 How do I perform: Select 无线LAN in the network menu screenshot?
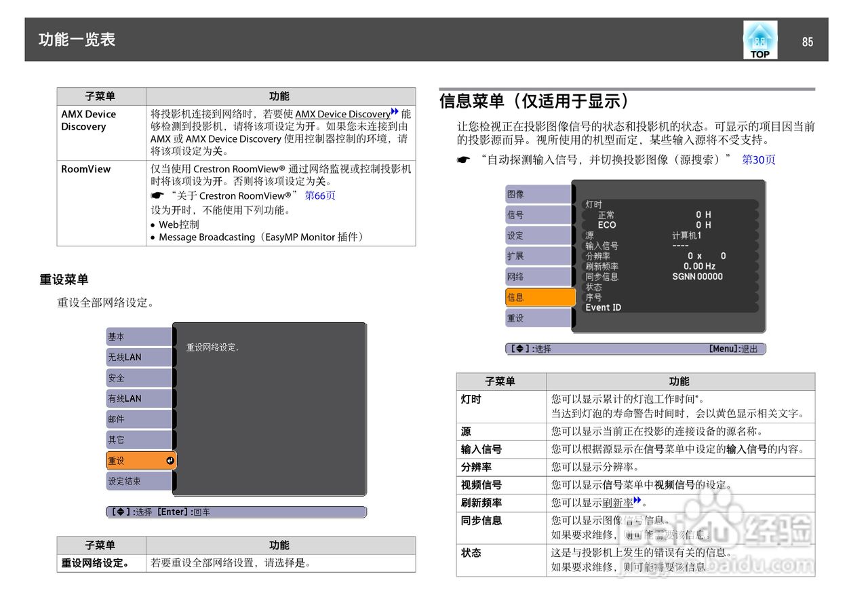(139, 357)
